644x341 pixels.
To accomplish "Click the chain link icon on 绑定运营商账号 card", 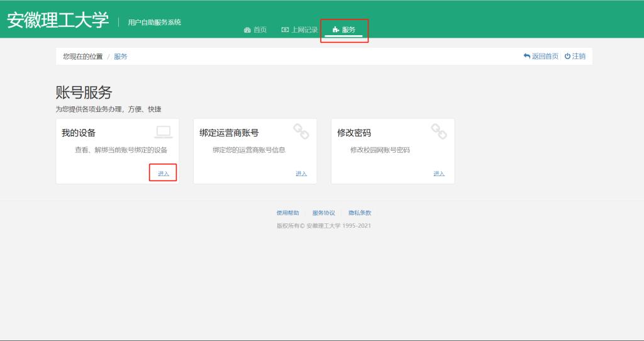I will (x=301, y=131).
